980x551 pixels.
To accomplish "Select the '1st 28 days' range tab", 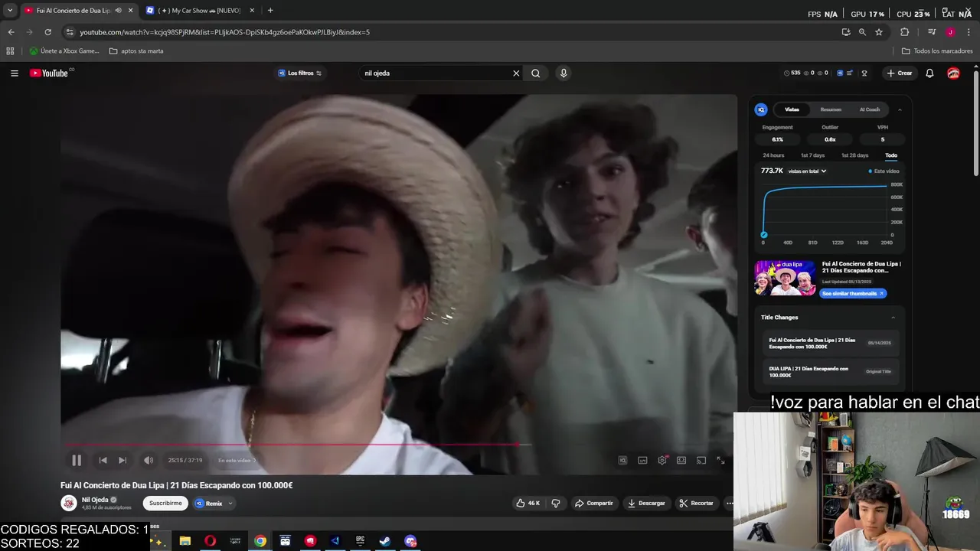I will (854, 155).
